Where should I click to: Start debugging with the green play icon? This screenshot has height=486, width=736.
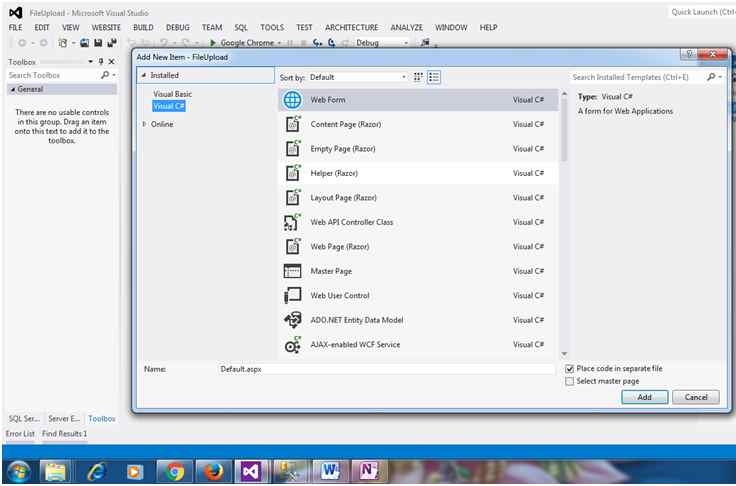tap(212, 43)
